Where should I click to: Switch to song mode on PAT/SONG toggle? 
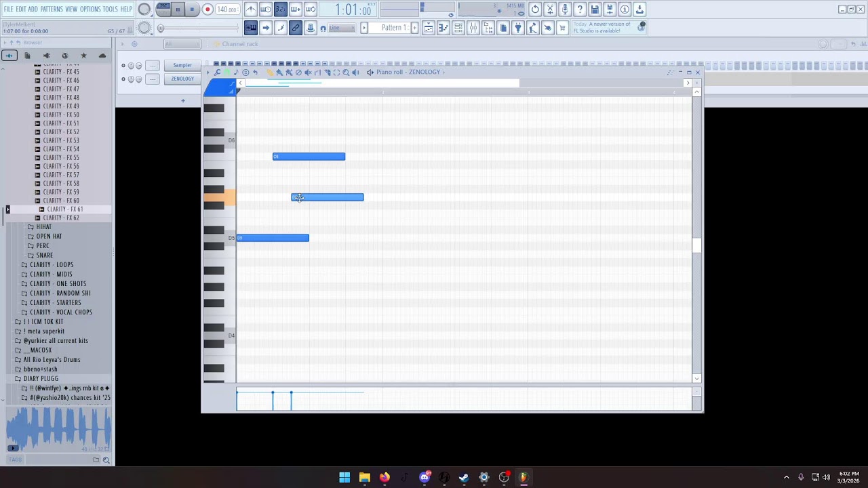point(163,14)
